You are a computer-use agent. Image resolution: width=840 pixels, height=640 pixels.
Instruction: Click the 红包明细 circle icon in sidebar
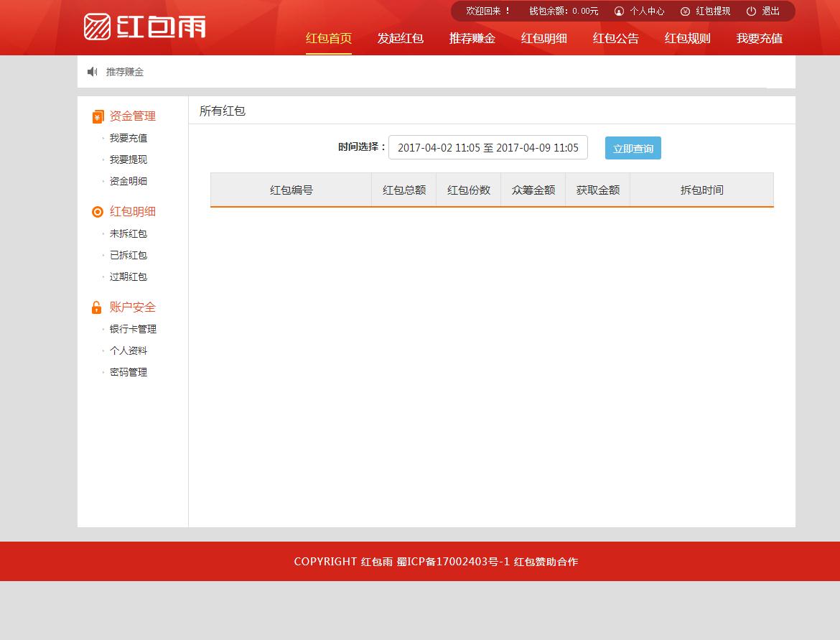point(98,212)
